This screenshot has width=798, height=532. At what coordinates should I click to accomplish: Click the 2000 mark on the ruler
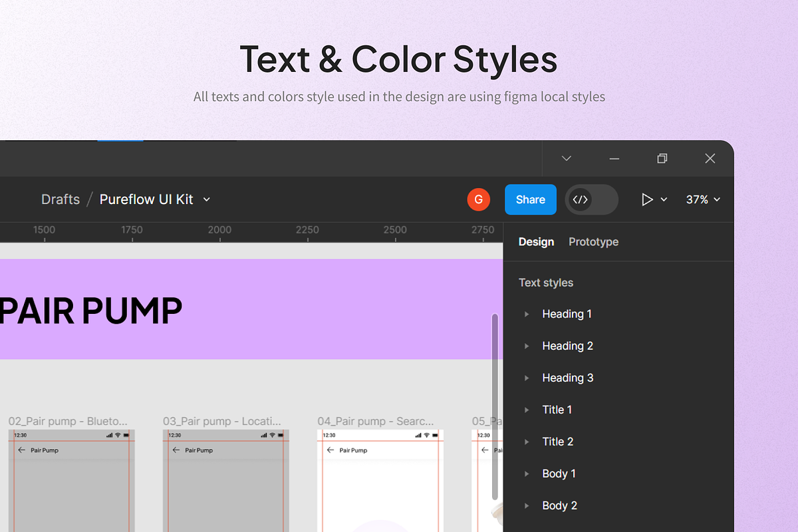point(219,229)
